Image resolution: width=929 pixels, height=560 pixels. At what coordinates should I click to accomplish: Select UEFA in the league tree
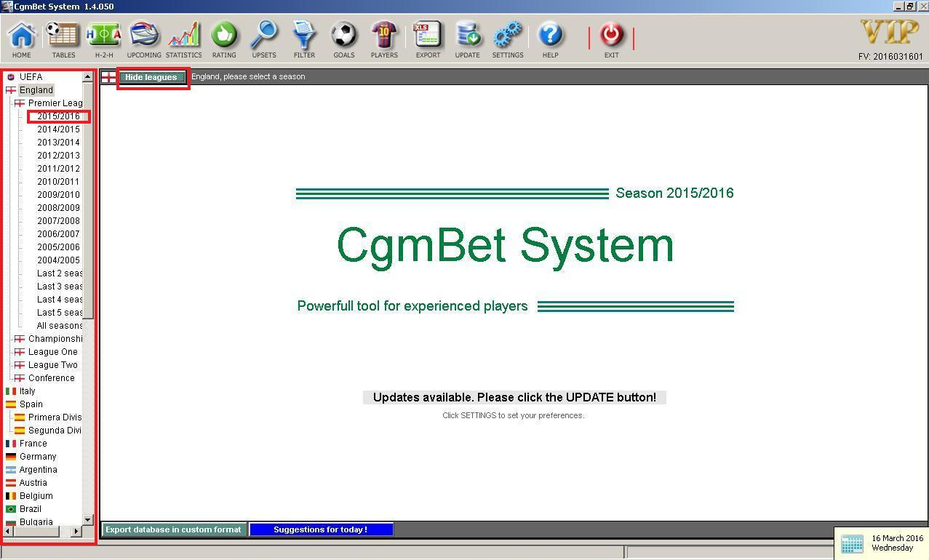pos(31,76)
